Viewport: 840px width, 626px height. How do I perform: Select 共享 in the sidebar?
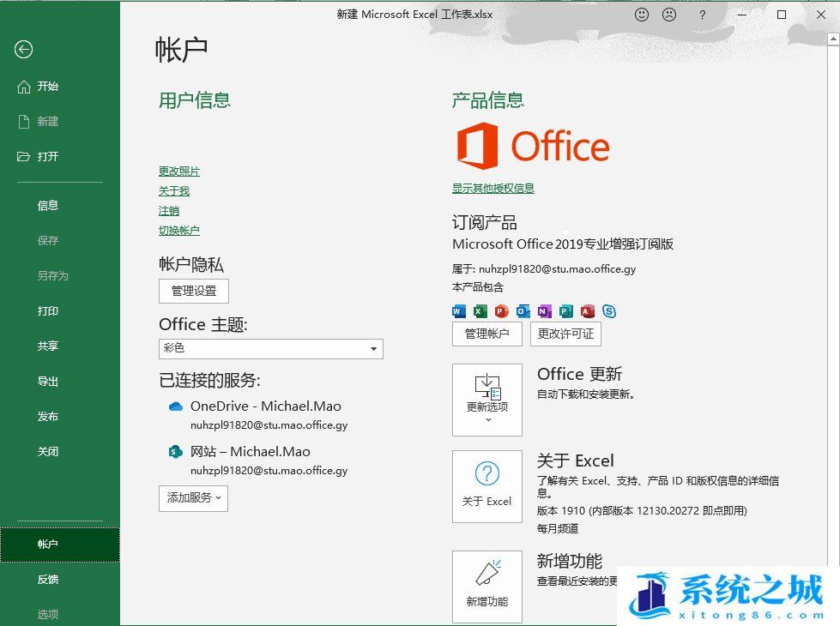coord(48,346)
